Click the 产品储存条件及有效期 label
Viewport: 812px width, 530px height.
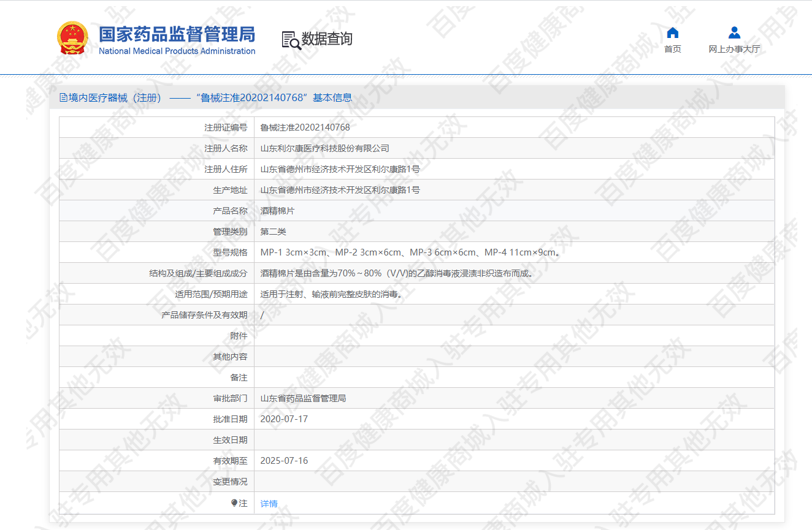[204, 315]
